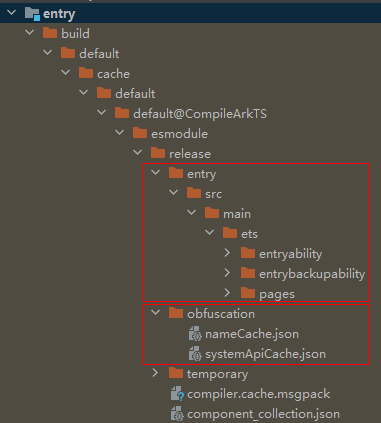This screenshot has width=381, height=423.
Task: Expand the entryability folder chevron
Action: point(227,253)
